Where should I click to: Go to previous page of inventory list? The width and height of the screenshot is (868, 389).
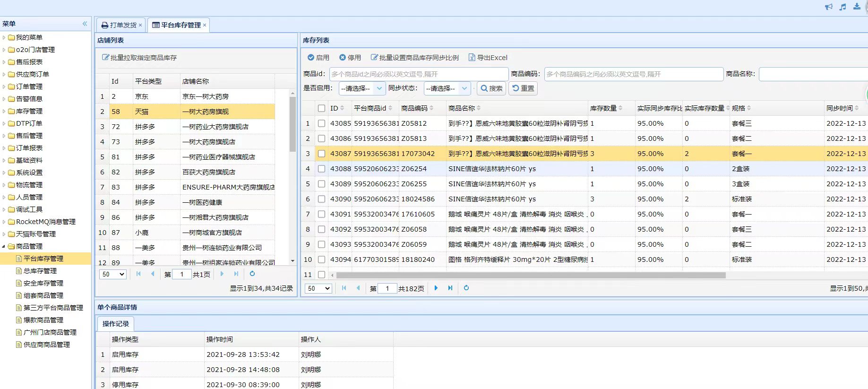coord(358,288)
